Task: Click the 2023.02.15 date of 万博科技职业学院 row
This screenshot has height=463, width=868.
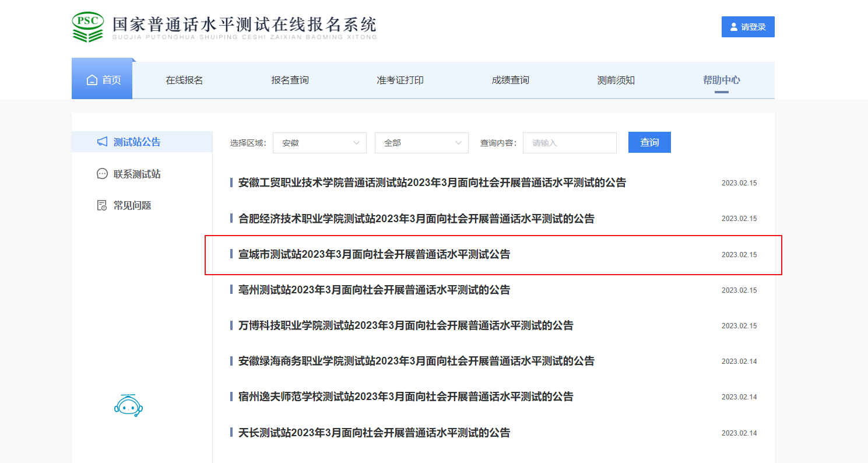Action: click(x=739, y=326)
